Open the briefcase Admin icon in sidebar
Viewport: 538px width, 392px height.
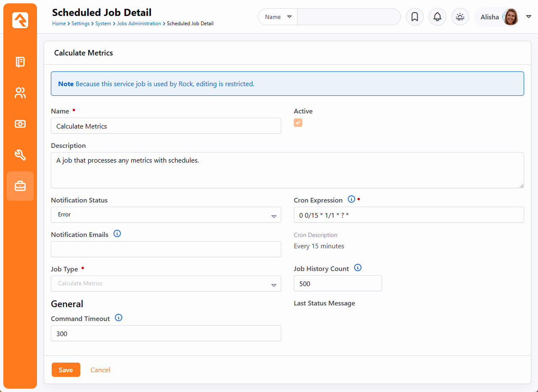click(20, 186)
